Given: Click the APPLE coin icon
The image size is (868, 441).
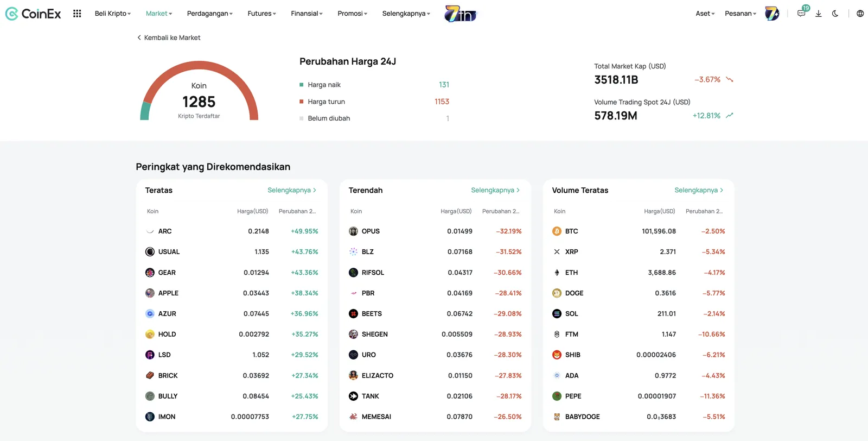Looking at the screenshot, I should coord(150,293).
